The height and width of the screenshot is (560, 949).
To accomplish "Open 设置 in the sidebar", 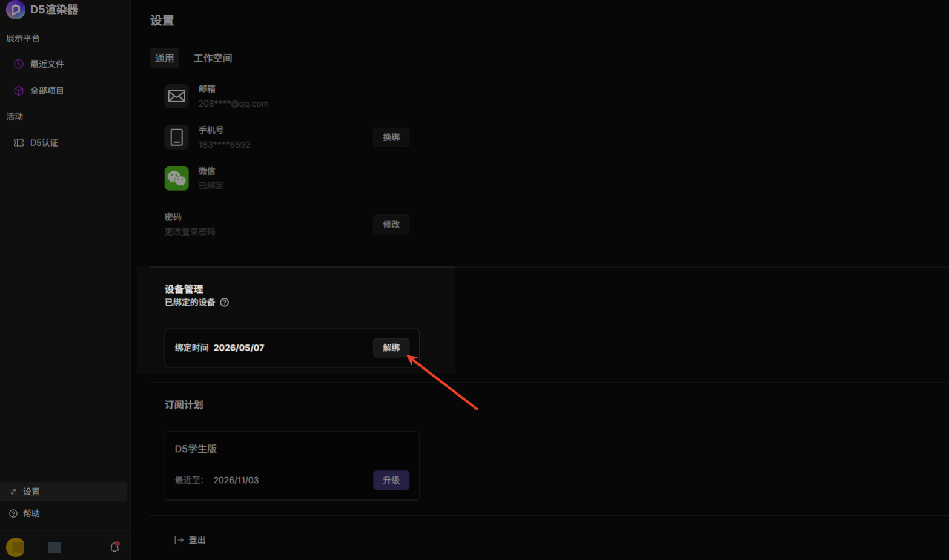I will [64, 492].
